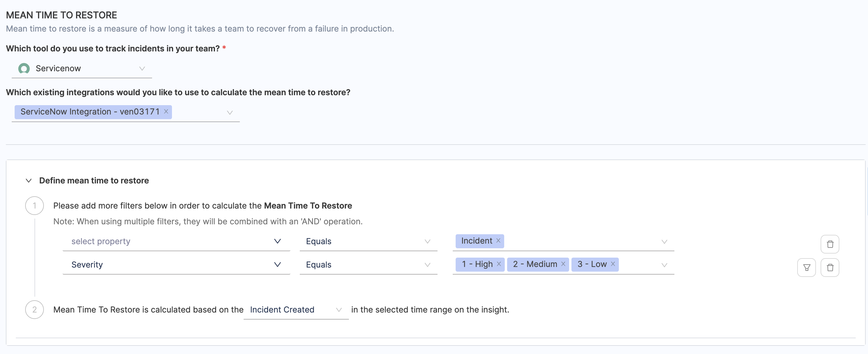
Task: Remove the '1 - High' severity tag
Action: tap(499, 264)
